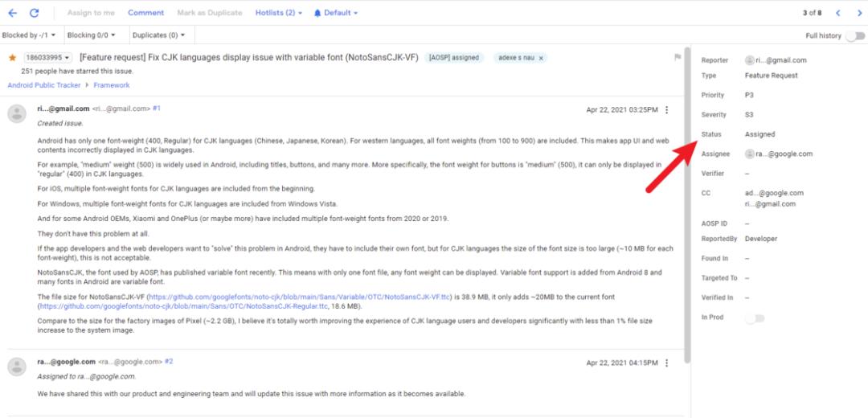Expand the Hotlists (2) dropdown

[278, 13]
